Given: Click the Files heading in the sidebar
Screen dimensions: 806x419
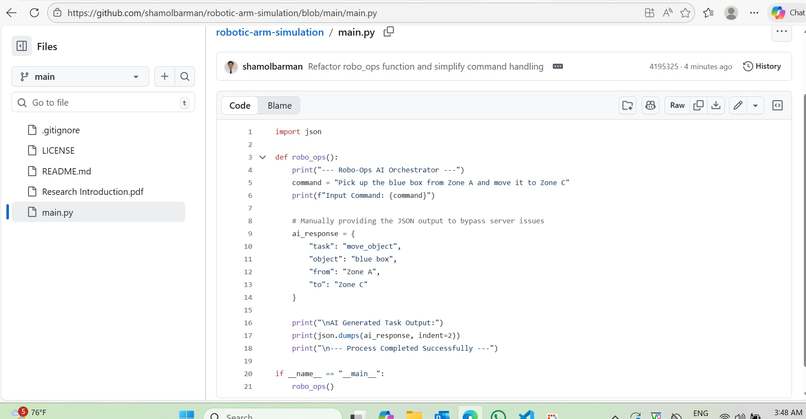Looking at the screenshot, I should 47,46.
